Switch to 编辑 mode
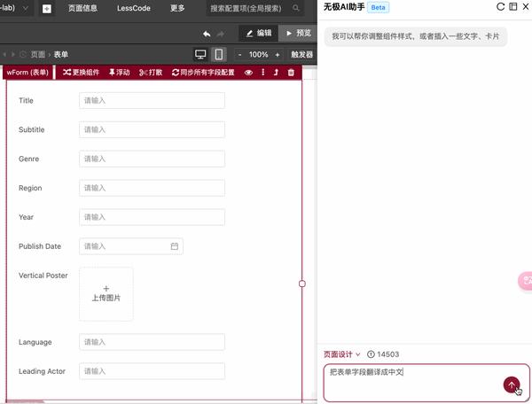 coord(259,33)
